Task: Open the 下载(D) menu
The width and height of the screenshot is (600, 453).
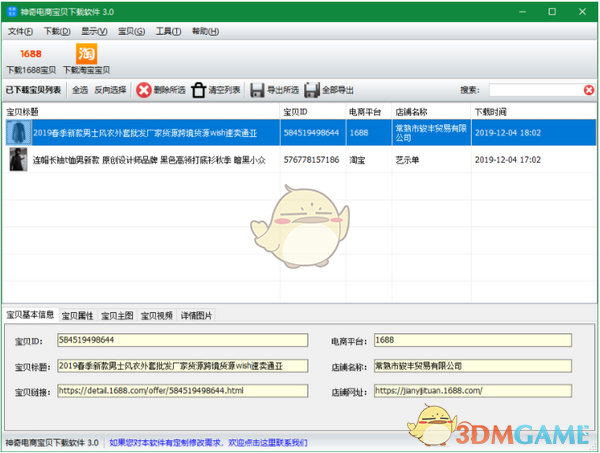Action: coord(57,31)
